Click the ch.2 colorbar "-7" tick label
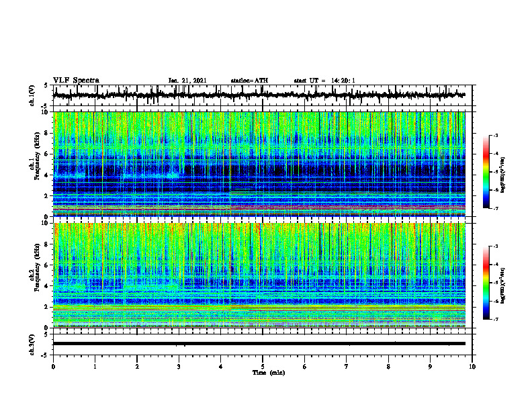 point(495,320)
